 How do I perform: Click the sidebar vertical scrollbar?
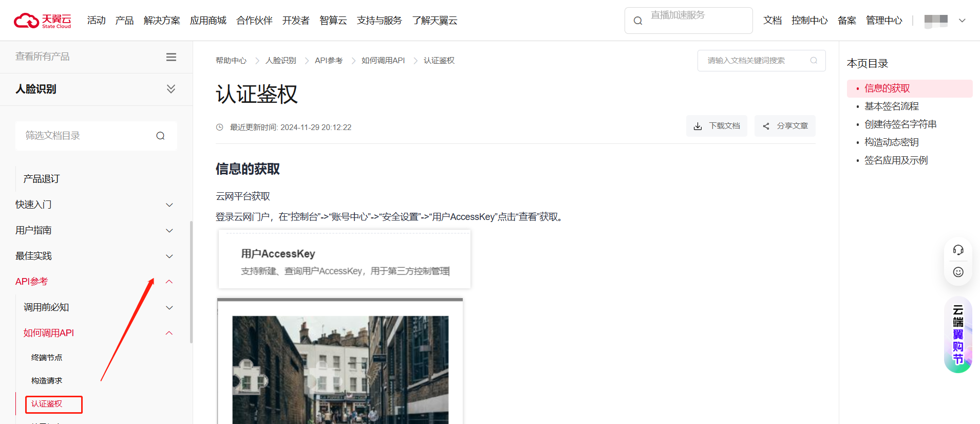[x=191, y=282]
